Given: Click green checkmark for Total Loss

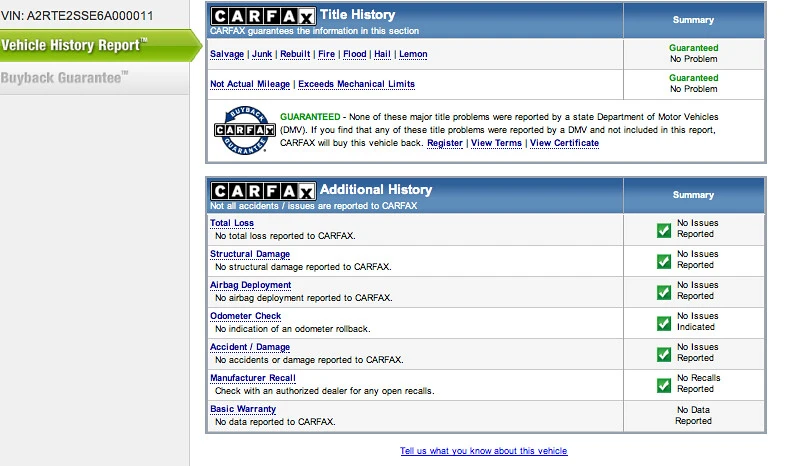Looking at the screenshot, I should pos(664,230).
